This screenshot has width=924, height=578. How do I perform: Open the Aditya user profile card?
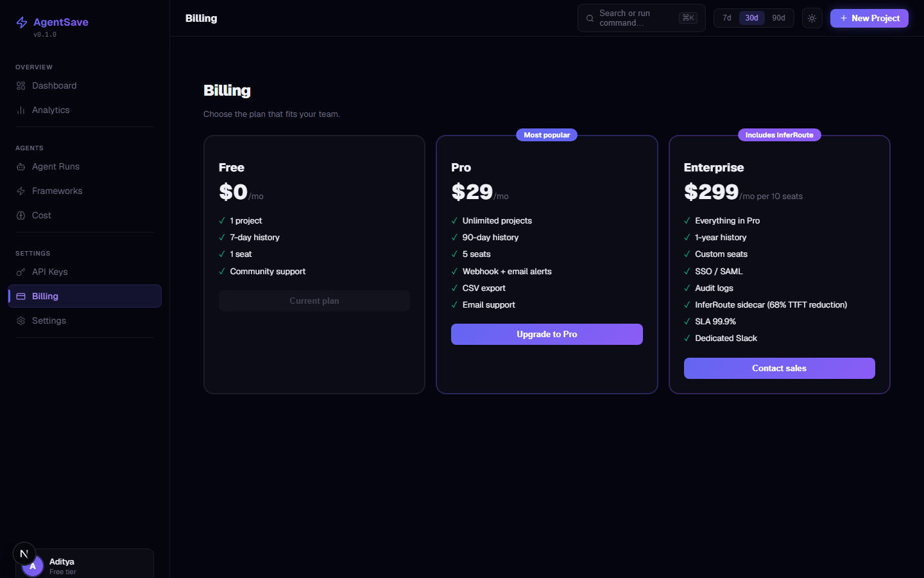[x=85, y=564]
